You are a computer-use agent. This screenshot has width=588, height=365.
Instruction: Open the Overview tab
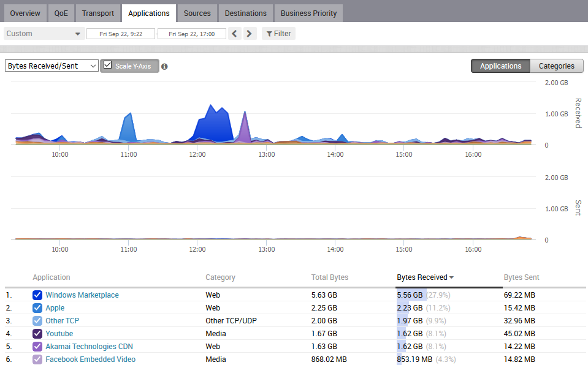pyautogui.click(x=25, y=13)
